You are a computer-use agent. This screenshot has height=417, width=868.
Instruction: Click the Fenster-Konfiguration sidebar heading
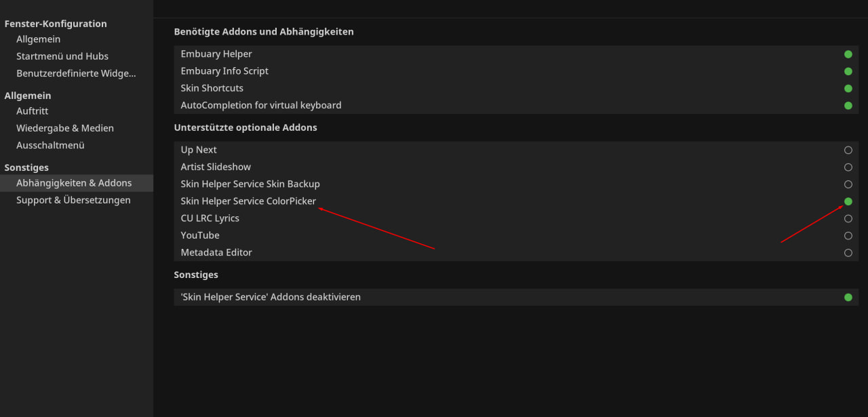56,24
